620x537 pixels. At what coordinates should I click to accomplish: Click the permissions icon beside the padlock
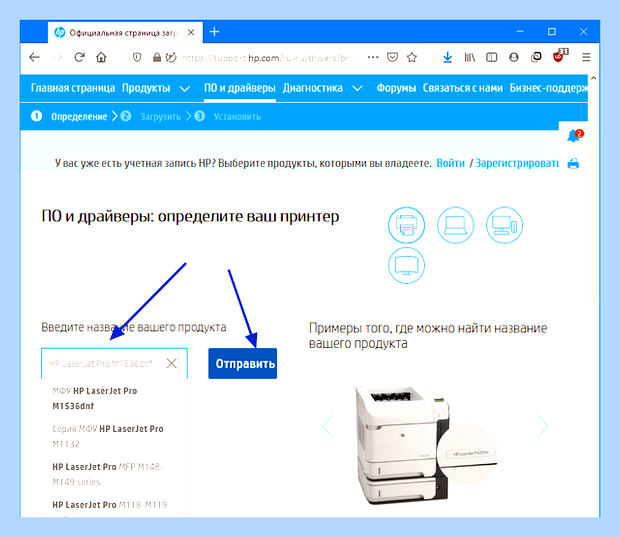pos(171,58)
